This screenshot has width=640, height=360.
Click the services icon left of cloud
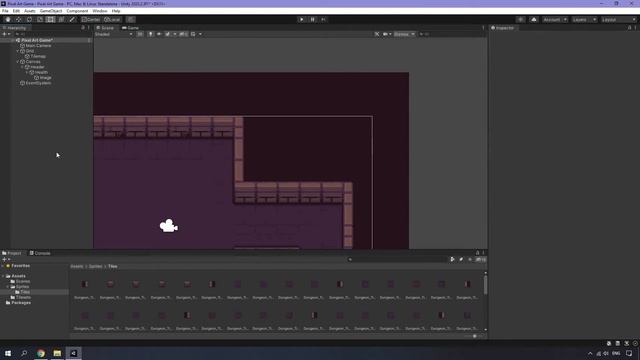520,20
